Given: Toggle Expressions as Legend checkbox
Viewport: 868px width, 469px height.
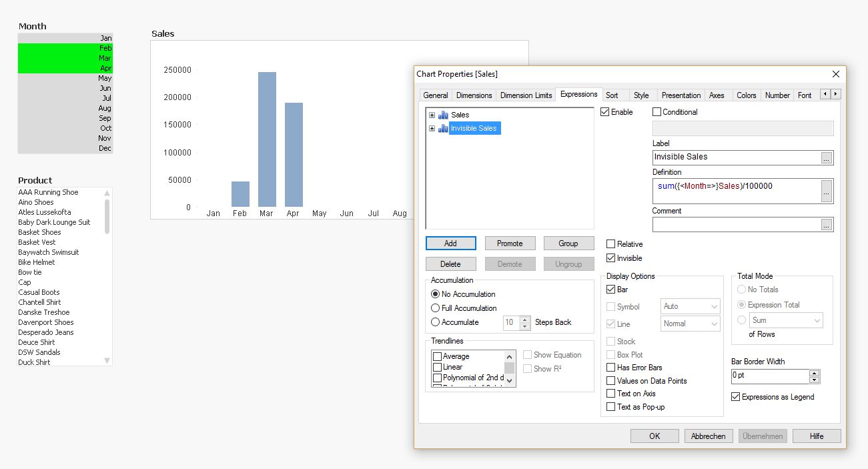Looking at the screenshot, I should pyautogui.click(x=736, y=397).
